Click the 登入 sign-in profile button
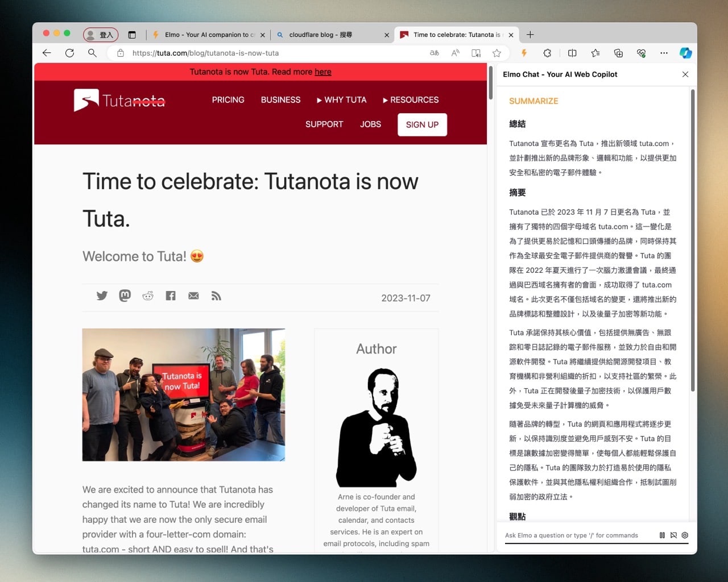 point(101,35)
